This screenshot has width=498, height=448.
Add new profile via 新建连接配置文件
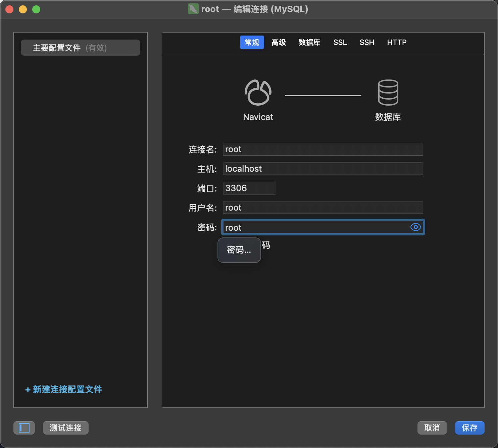64,389
